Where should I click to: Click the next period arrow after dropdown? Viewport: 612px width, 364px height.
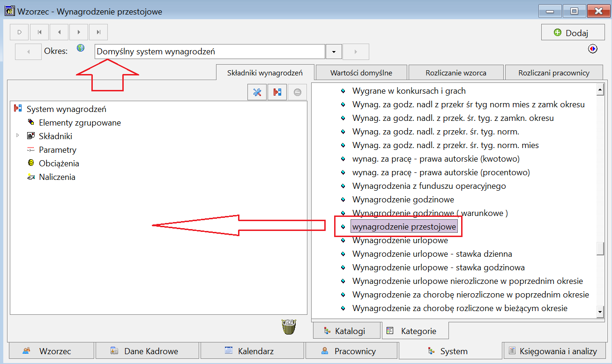[356, 52]
